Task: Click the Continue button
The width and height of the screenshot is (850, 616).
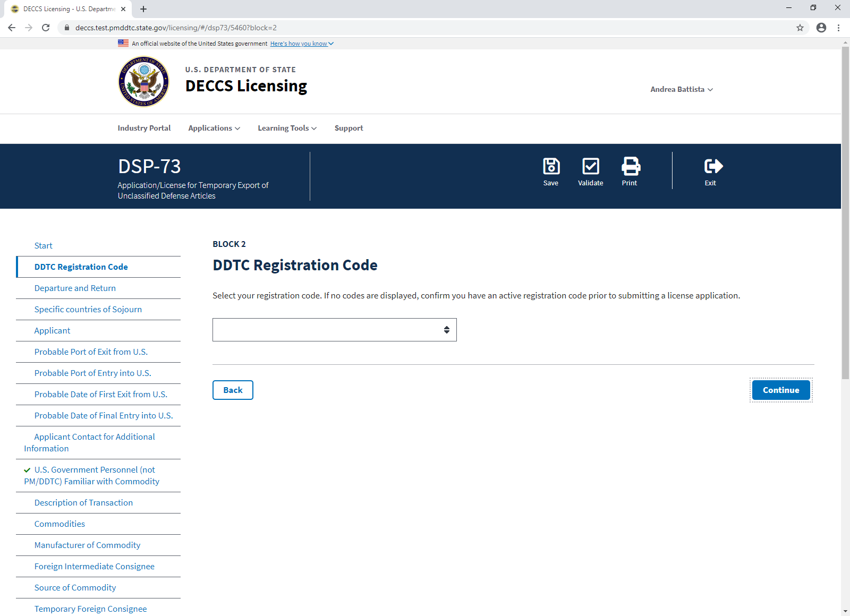Action: pos(781,390)
